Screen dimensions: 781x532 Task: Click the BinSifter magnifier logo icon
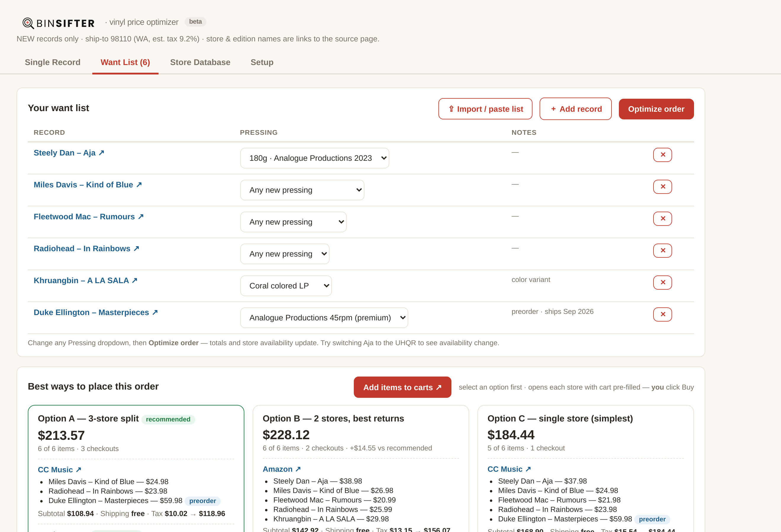pyautogui.click(x=28, y=23)
